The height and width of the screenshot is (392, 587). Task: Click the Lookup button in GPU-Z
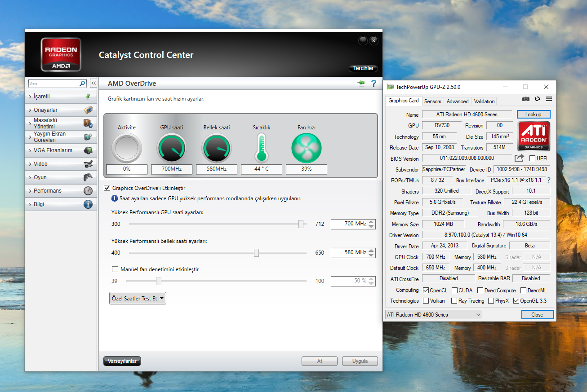pyautogui.click(x=533, y=115)
